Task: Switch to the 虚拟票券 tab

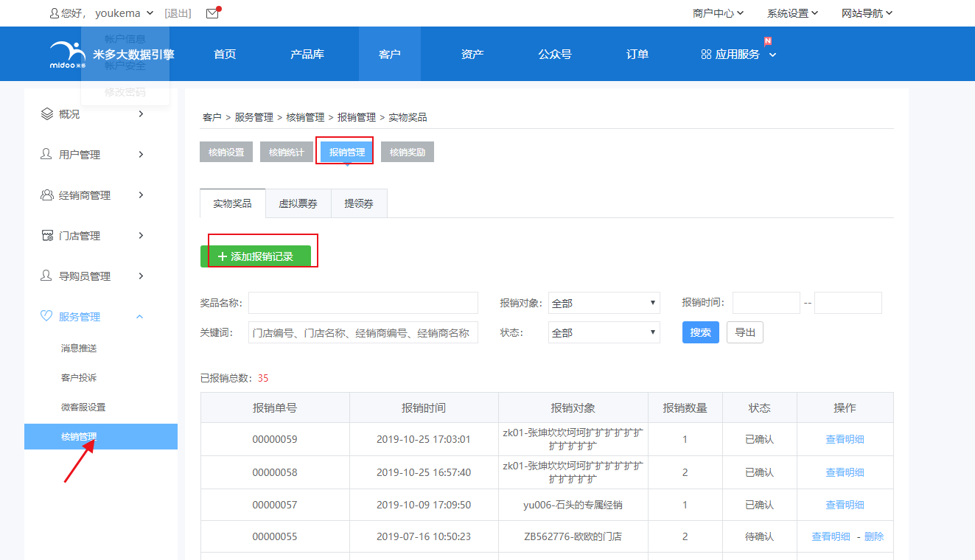Action: [x=298, y=203]
